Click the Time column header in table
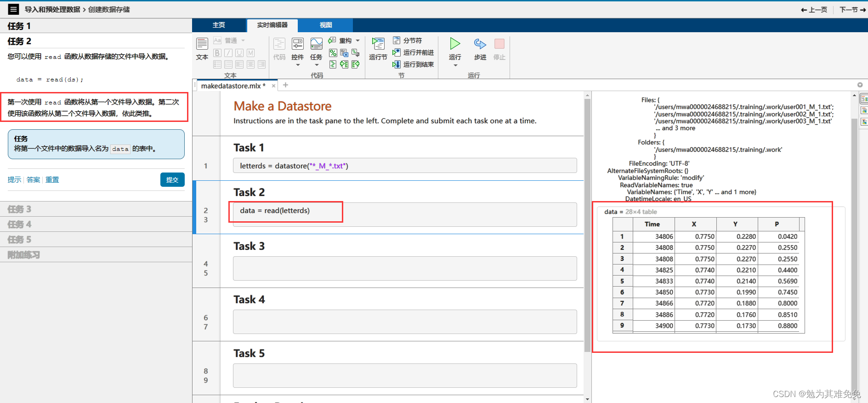Viewport: 868px width, 403px height. pyautogui.click(x=653, y=224)
